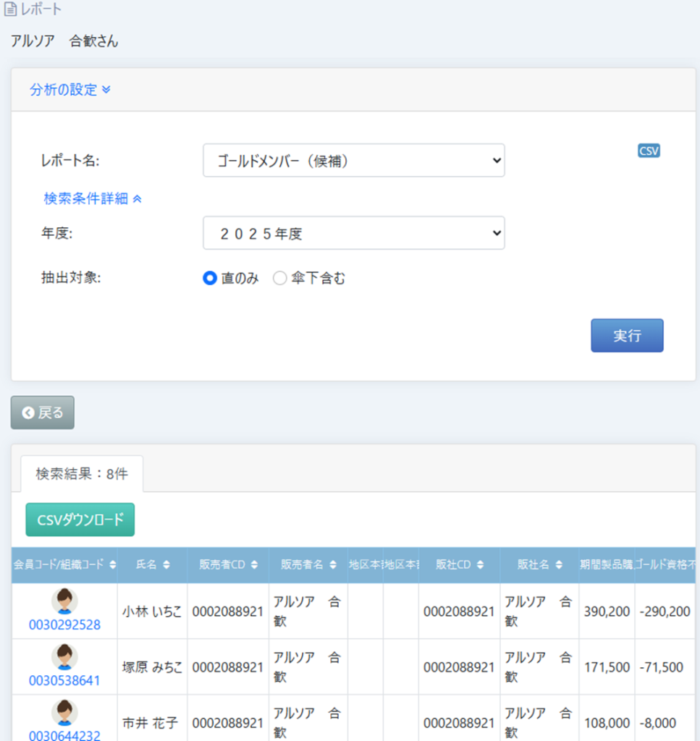Select the 検索結果:8件 tab
The height and width of the screenshot is (741, 700).
[x=82, y=474]
